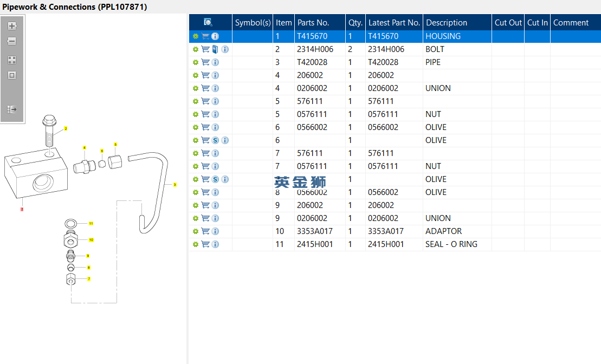
Task: Open info for PIPE T420028
Action: point(215,62)
